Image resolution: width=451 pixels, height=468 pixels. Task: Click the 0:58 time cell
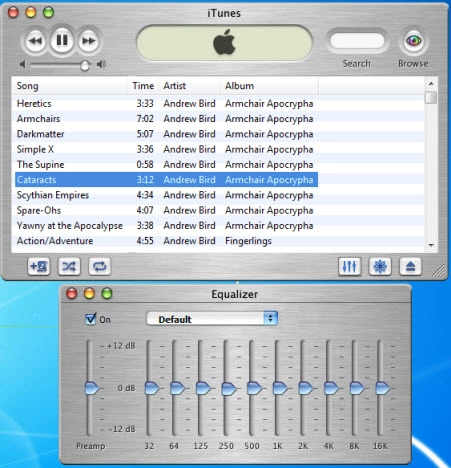[x=145, y=165]
